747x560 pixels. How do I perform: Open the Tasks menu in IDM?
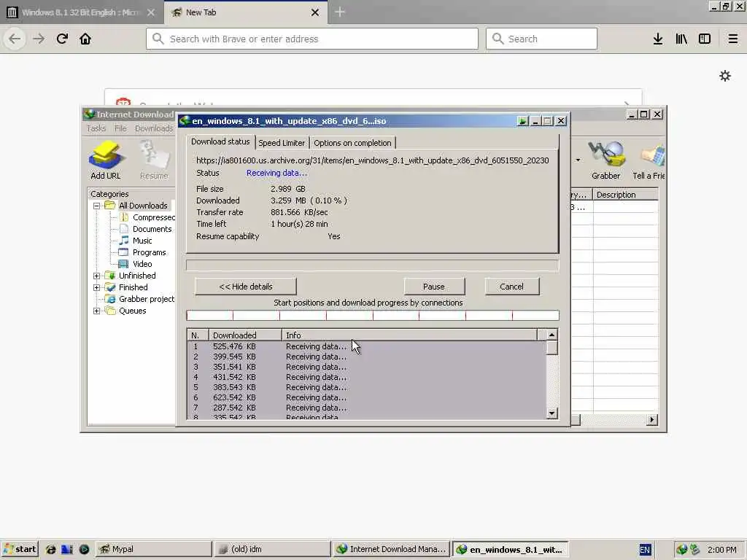[x=96, y=128]
